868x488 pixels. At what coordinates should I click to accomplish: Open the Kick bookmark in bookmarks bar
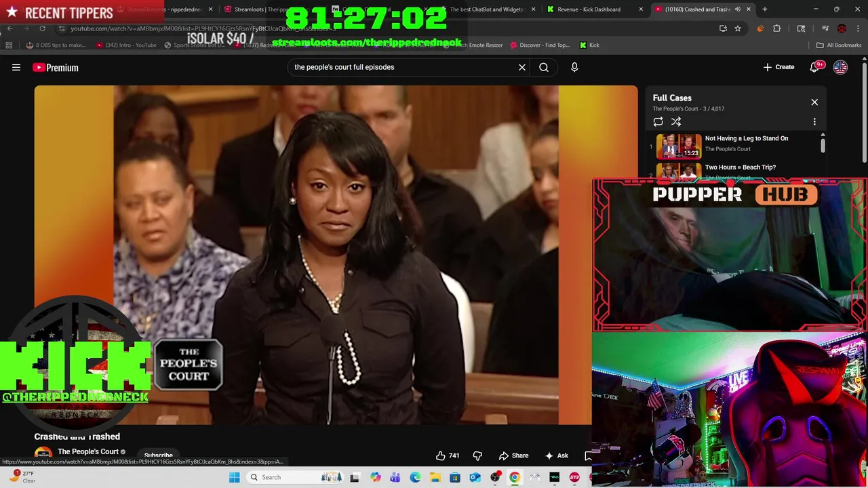pos(589,45)
